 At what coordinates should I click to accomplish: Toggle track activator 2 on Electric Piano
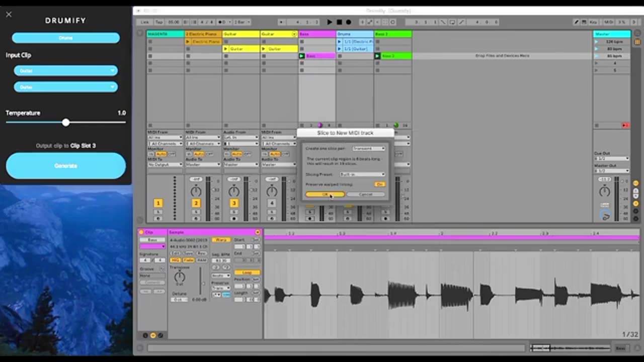(x=196, y=203)
